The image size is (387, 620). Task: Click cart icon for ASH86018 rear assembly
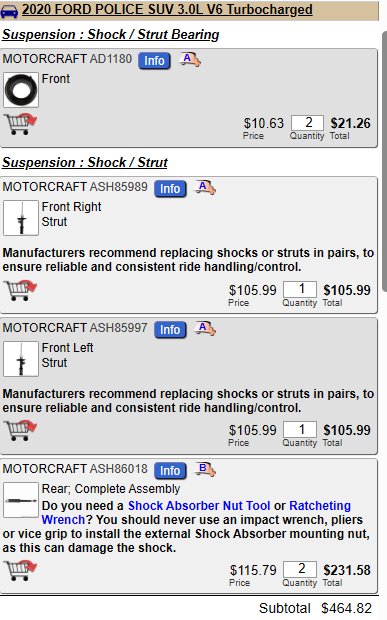pyautogui.click(x=20, y=570)
